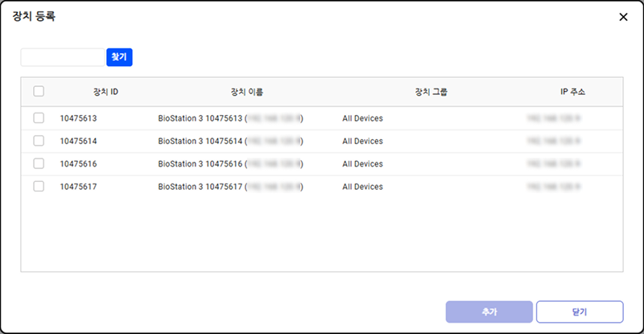This screenshot has height=334, width=644.
Task: Click the 장치 그룹 column header
Action: click(431, 92)
